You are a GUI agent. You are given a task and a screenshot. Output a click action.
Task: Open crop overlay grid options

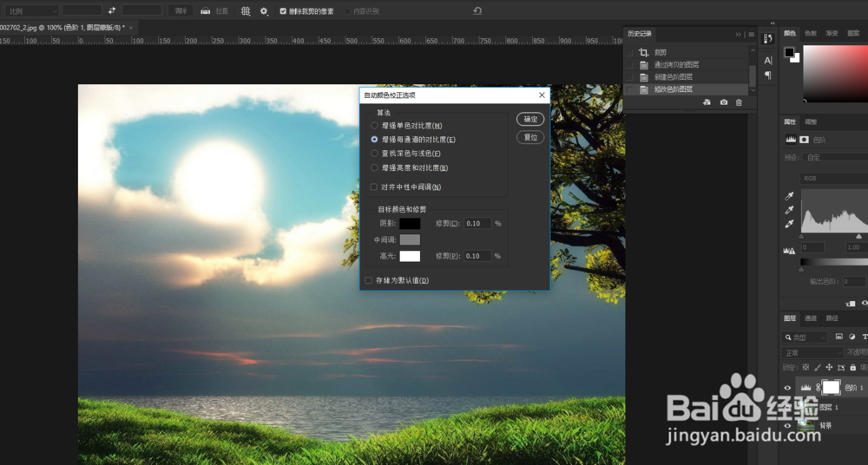[x=246, y=10]
